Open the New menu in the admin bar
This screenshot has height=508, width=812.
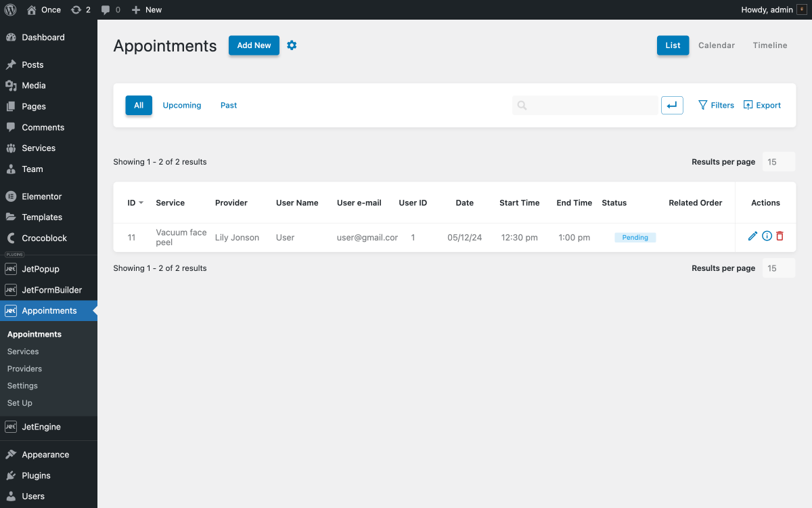[146, 9]
